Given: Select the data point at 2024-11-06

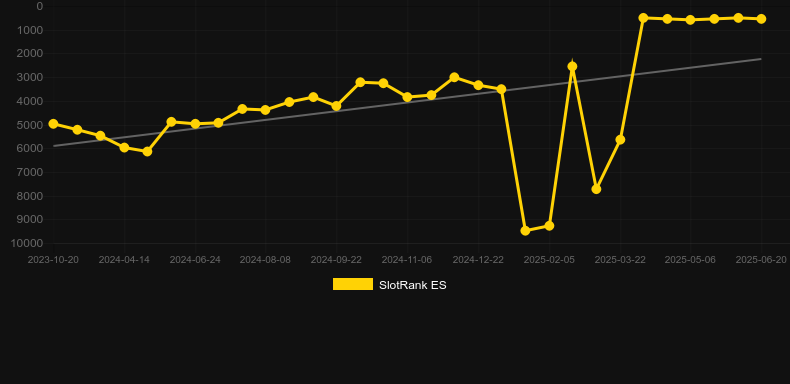Looking at the screenshot, I should [x=407, y=97].
